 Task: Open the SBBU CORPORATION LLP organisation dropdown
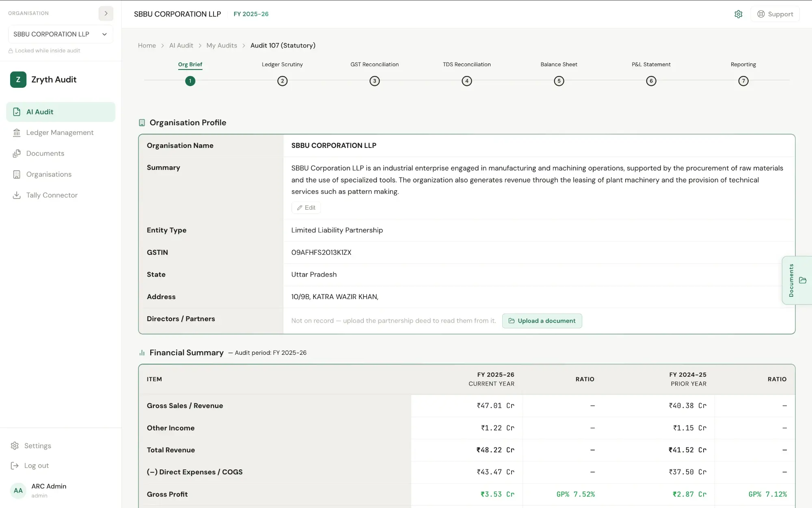60,34
